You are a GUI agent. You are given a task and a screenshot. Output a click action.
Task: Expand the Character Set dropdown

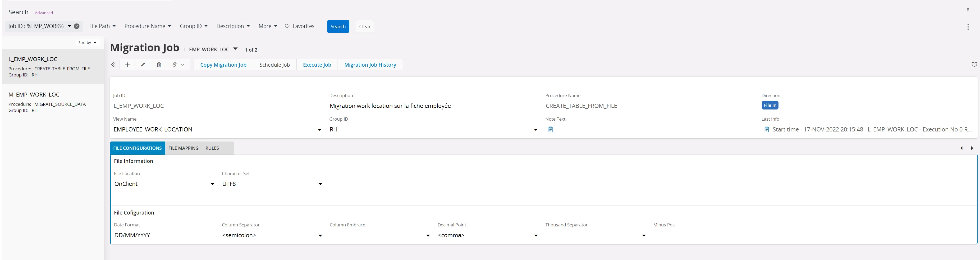pyautogui.click(x=320, y=184)
